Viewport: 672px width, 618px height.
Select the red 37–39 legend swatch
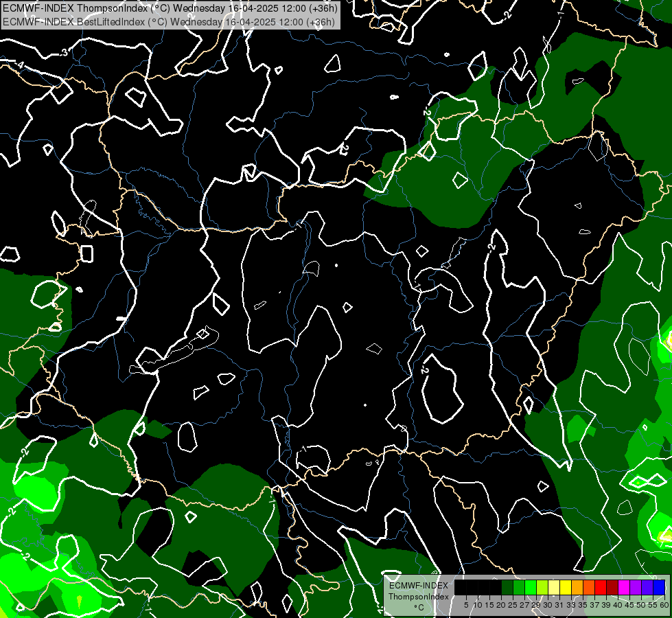coord(601,587)
